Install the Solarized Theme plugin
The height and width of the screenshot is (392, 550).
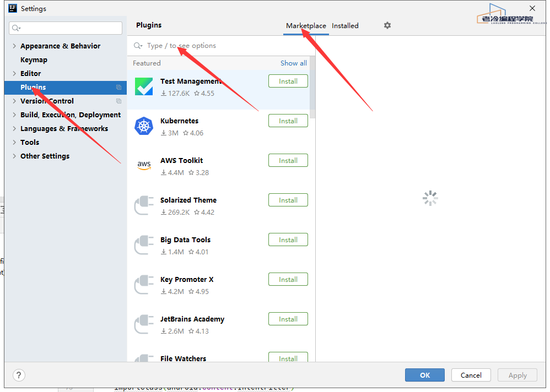[x=288, y=200]
